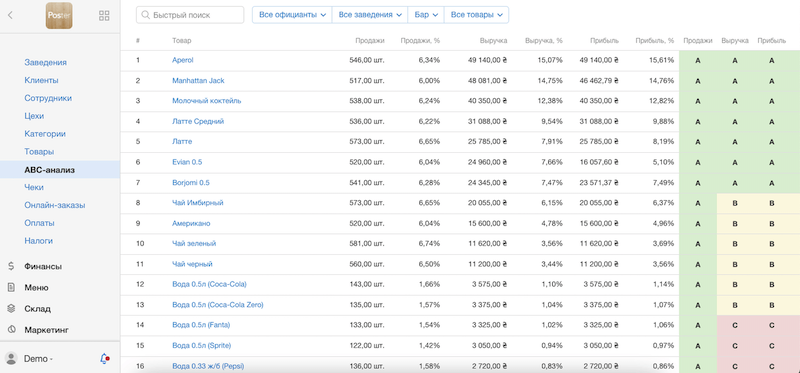The image size is (800, 373).
Task: Sort by Выручка column header
Action: coord(493,40)
